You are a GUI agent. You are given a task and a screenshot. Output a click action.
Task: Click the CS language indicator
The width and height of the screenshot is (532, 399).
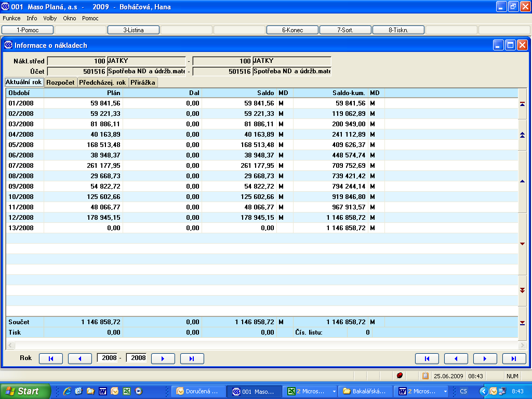(463, 391)
